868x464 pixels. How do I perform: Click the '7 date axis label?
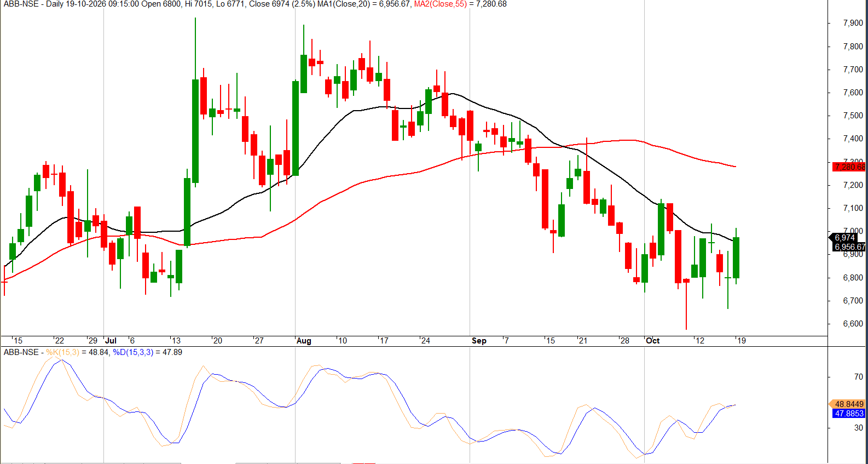(x=506, y=341)
